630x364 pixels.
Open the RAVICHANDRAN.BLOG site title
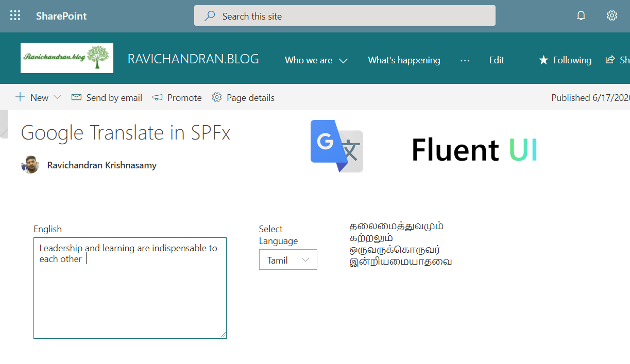193,59
